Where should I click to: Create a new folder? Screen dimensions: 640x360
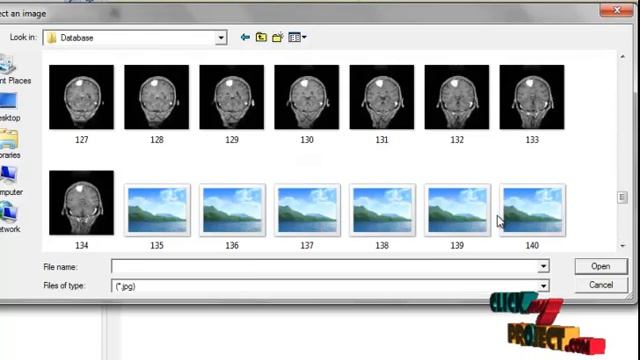pyautogui.click(x=278, y=38)
